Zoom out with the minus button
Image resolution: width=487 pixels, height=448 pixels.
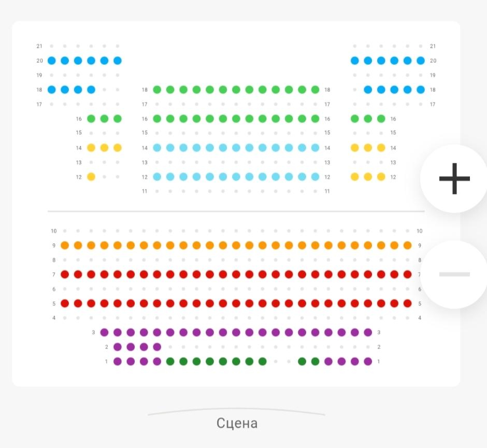tap(454, 274)
